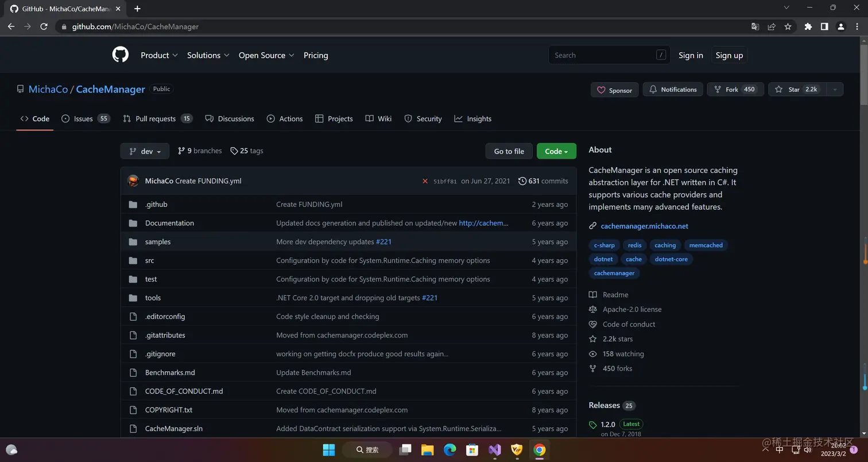Click the Windows taskbar search box
The image size is (868, 462).
[367, 449]
